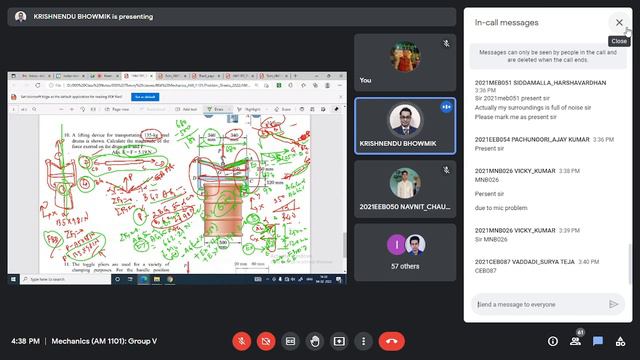Viewport: 640px width, 360px height.
Task: Select the Erase tool in shared PDF toolbar
Action: (283, 109)
